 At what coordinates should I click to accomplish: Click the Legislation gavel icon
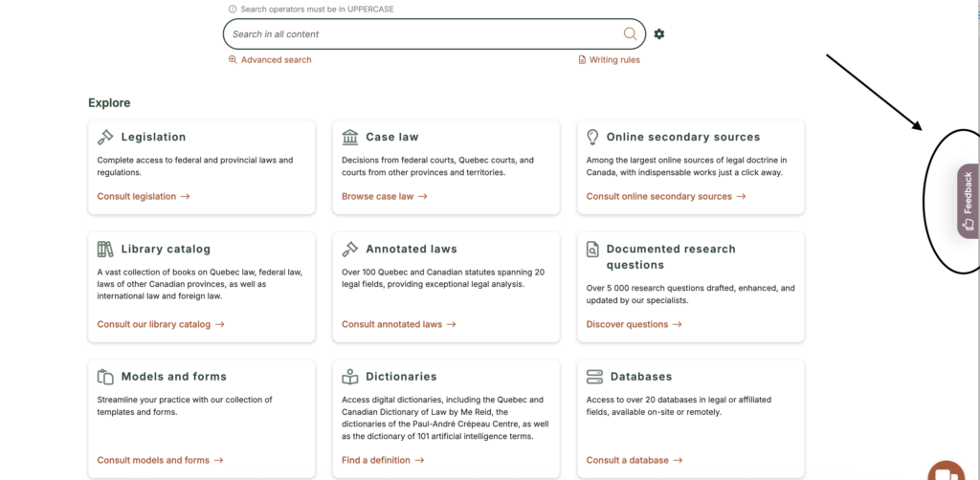tap(105, 137)
